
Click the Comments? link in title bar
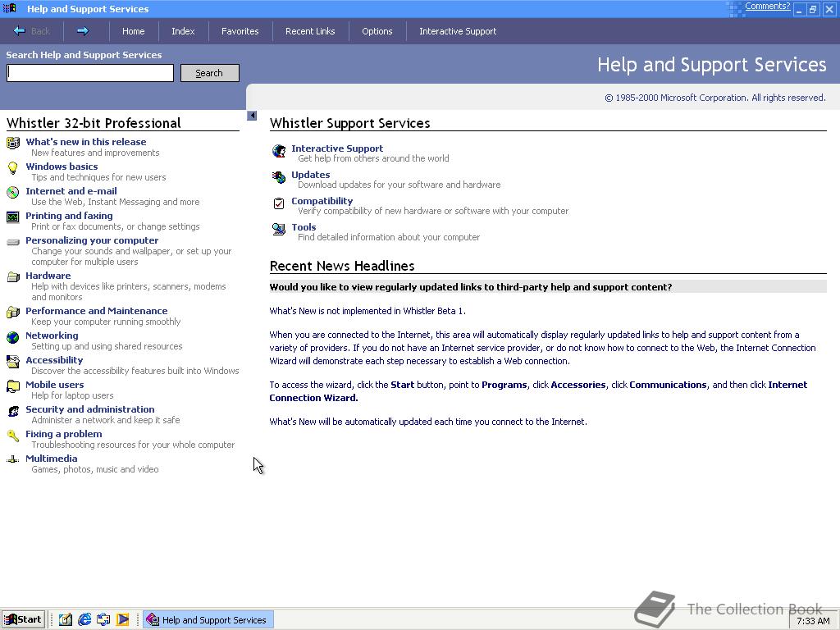767,7
